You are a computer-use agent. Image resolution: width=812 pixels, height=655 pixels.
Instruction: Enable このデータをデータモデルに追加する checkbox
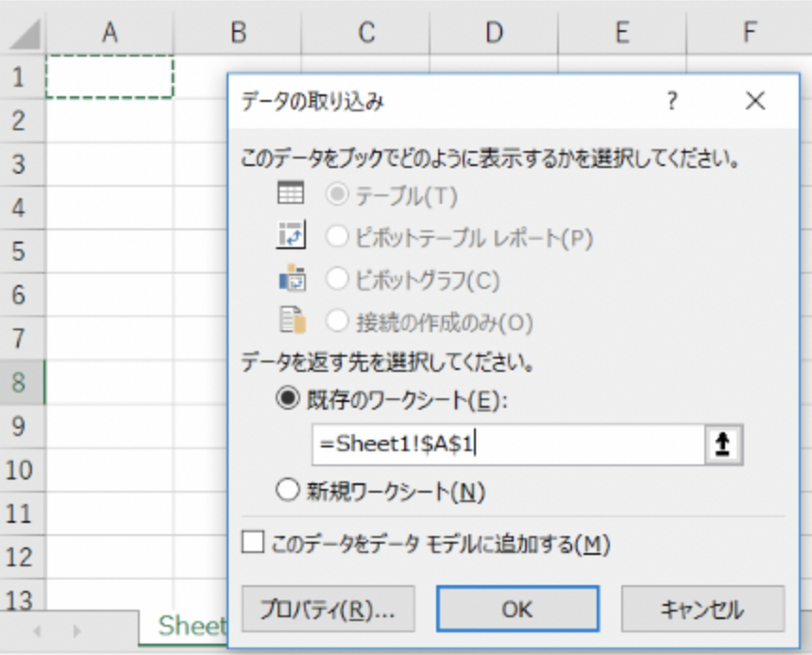253,543
